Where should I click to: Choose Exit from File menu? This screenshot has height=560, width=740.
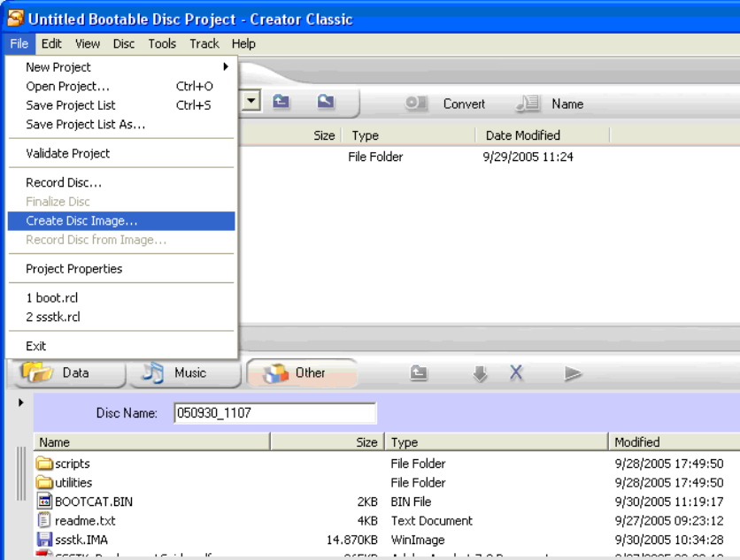pos(121,346)
